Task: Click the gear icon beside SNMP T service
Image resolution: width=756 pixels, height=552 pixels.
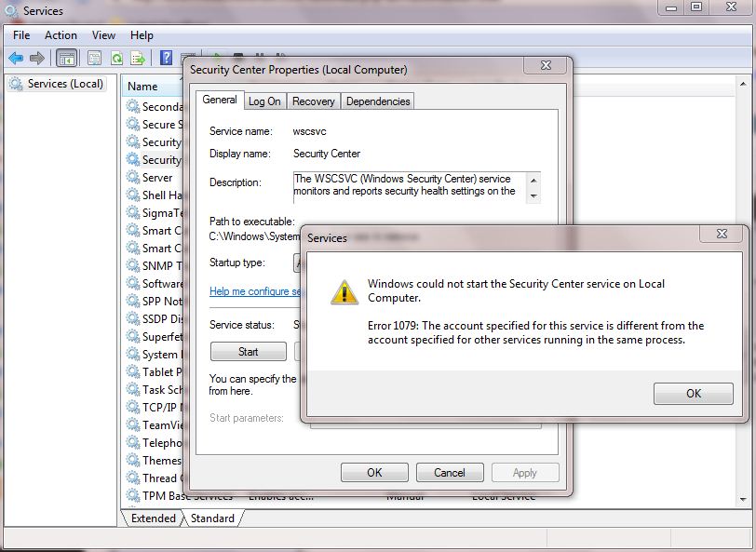Action: tap(133, 265)
